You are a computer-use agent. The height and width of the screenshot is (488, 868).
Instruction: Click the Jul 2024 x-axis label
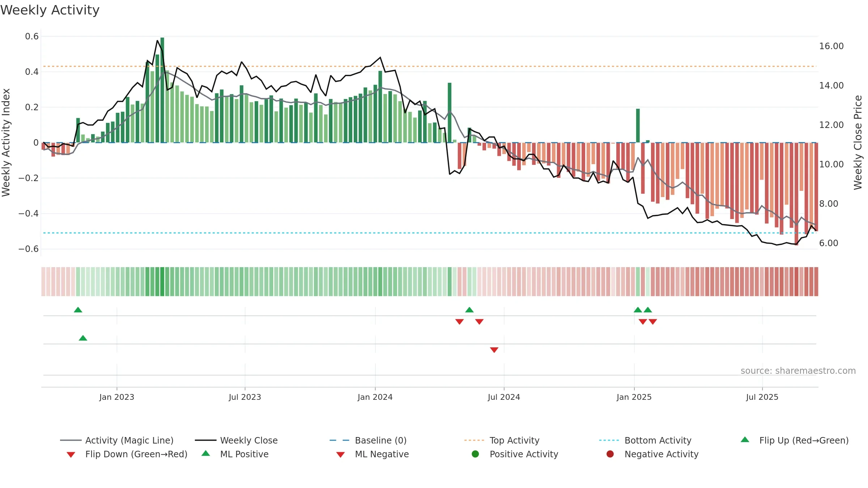coord(504,397)
